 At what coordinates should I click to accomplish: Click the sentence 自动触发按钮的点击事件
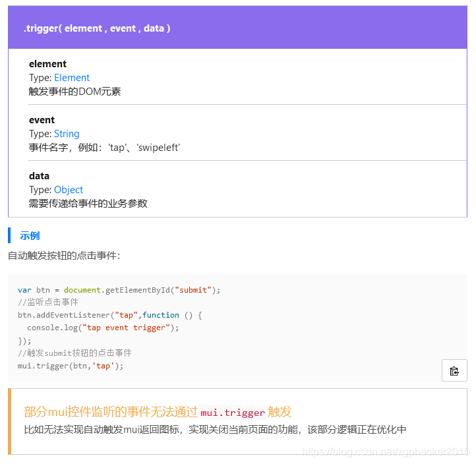coord(64,256)
